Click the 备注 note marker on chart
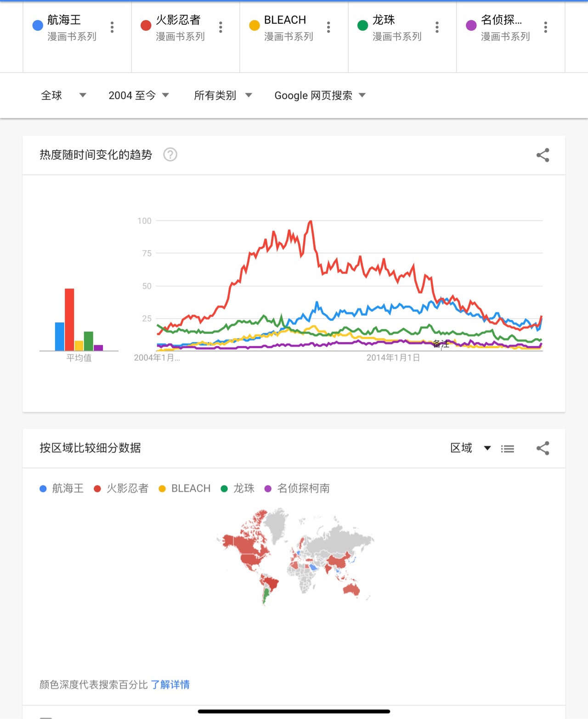The image size is (588, 719). click(x=441, y=344)
